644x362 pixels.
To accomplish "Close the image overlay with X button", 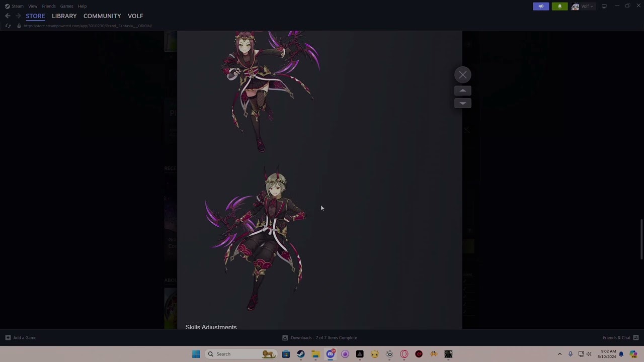I will click(x=462, y=75).
